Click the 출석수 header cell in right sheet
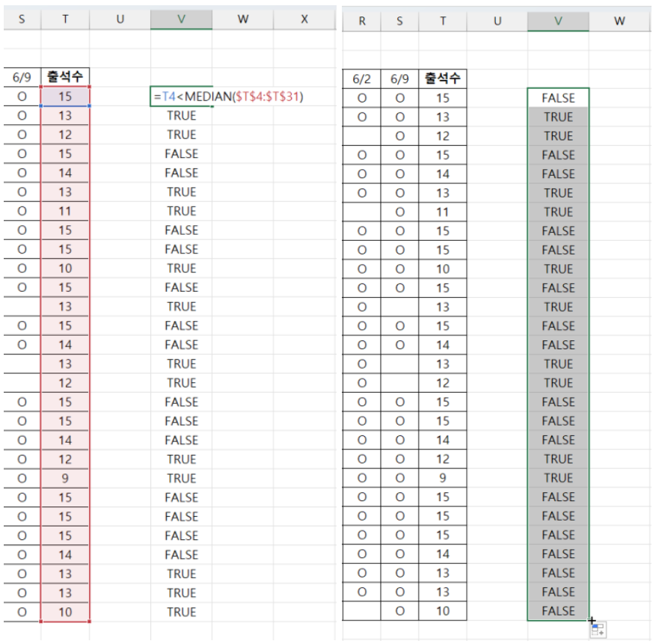 click(x=443, y=79)
